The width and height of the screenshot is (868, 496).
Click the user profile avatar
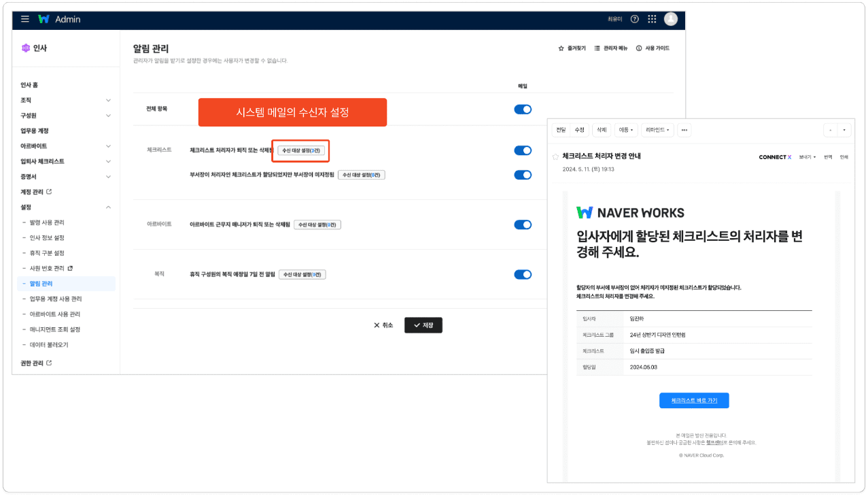[x=670, y=19]
